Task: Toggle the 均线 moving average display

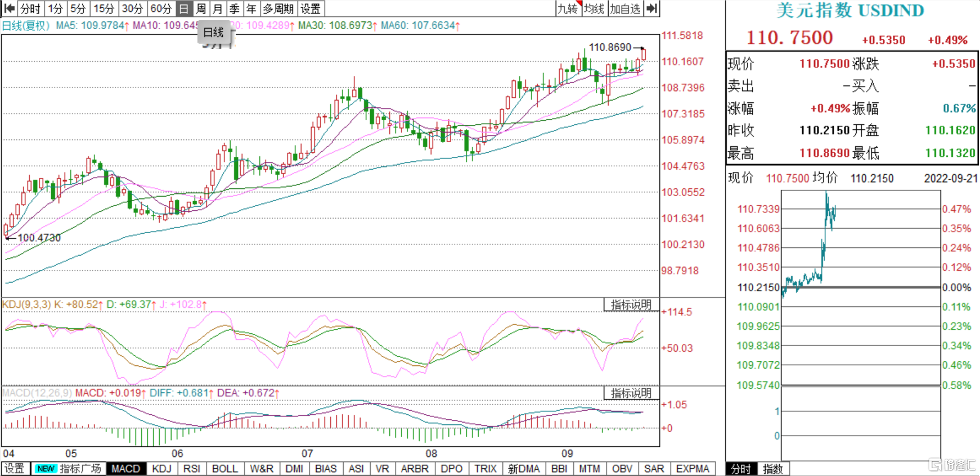Action: pyautogui.click(x=594, y=8)
